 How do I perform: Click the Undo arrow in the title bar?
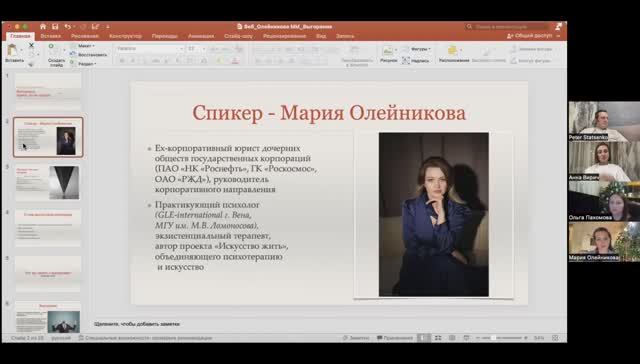click(x=67, y=27)
